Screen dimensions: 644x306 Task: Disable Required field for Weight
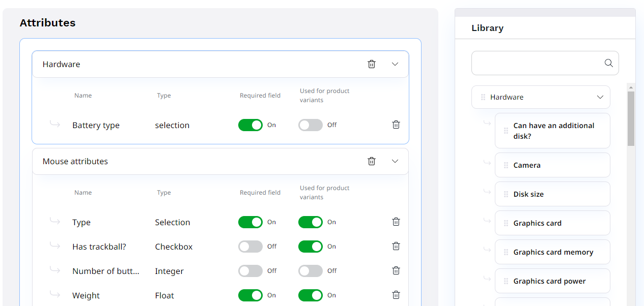click(250, 295)
